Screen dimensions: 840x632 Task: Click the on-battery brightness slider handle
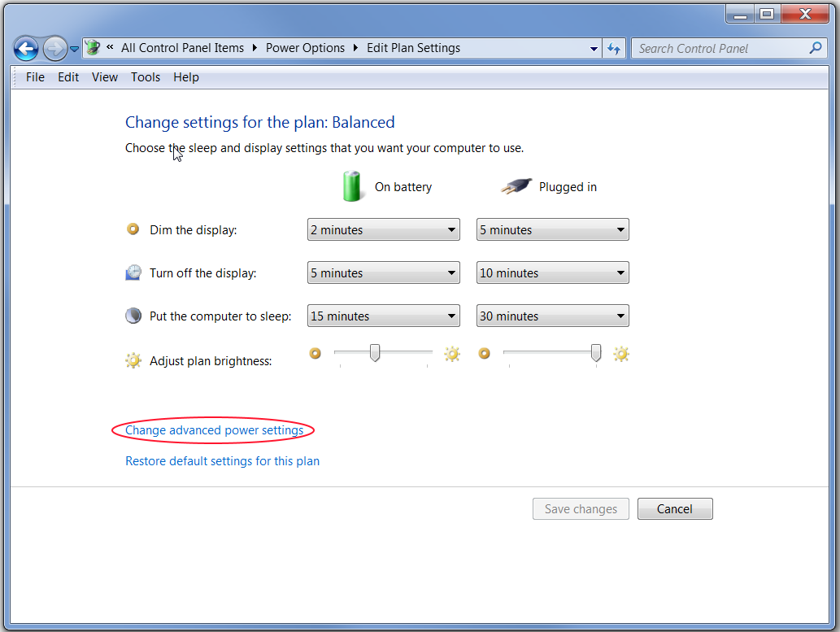coord(374,354)
